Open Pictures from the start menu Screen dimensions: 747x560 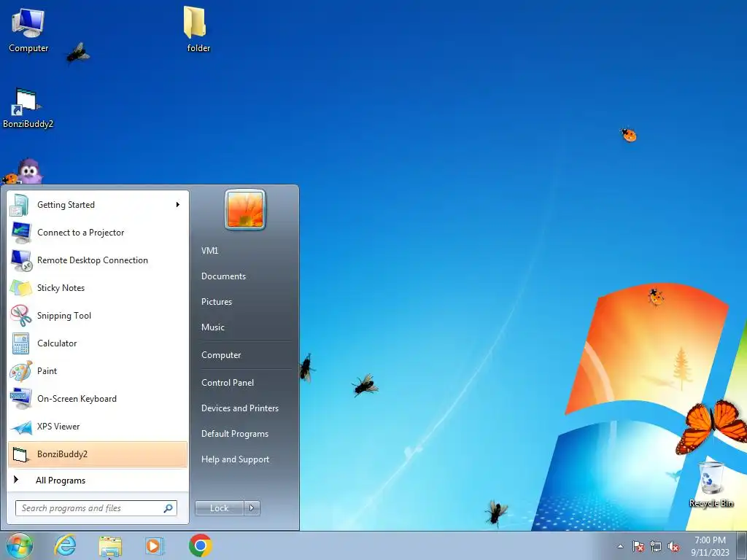coord(217,302)
